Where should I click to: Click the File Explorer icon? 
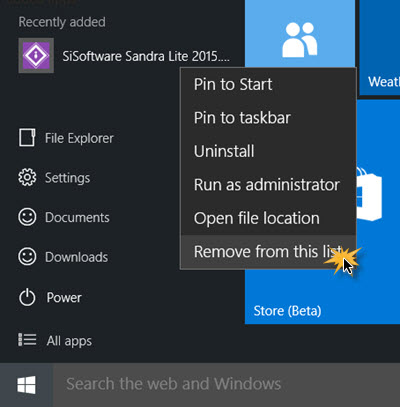(x=27, y=138)
